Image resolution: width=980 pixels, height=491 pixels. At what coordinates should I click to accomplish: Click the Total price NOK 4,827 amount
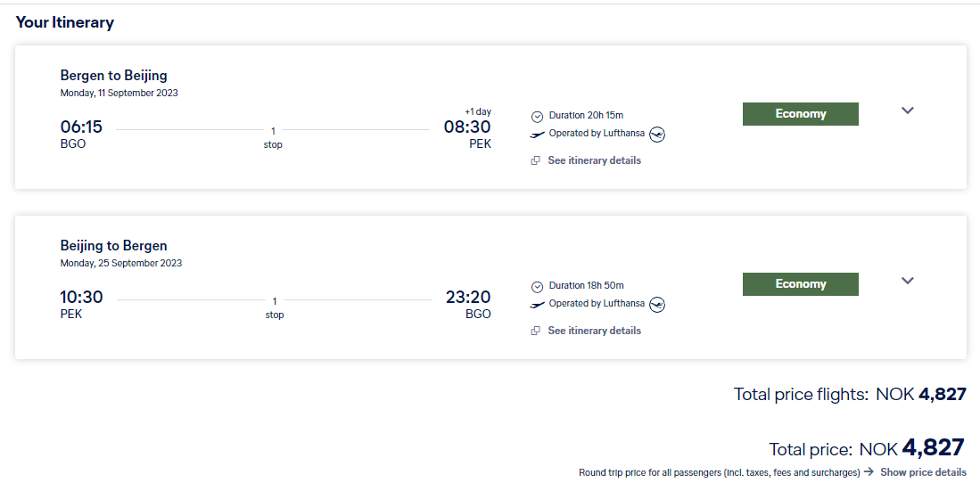912,448
